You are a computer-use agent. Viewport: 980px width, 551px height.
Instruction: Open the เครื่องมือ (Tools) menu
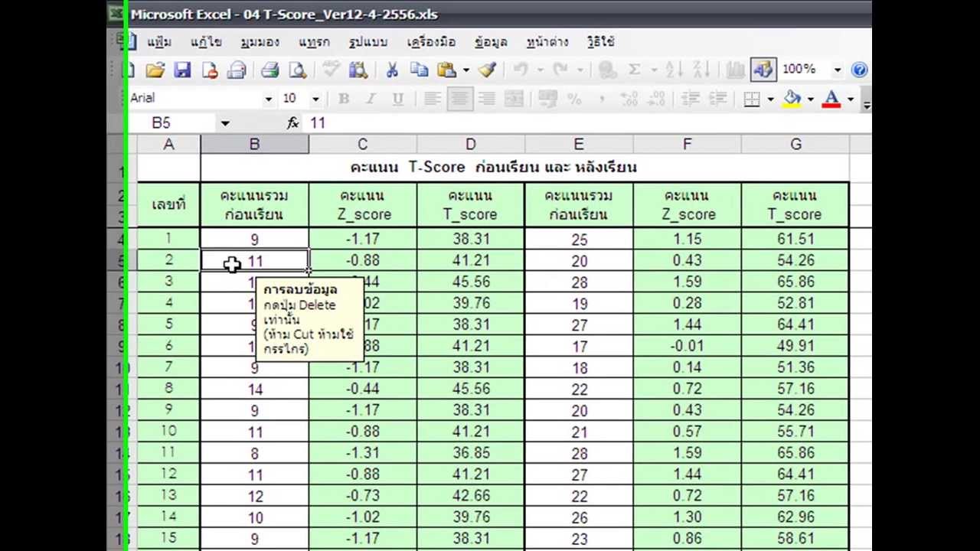[431, 42]
